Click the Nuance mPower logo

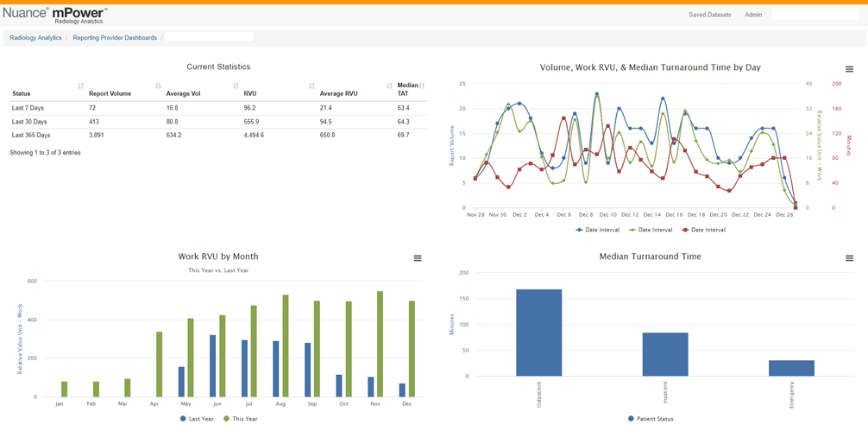pyautogui.click(x=55, y=14)
